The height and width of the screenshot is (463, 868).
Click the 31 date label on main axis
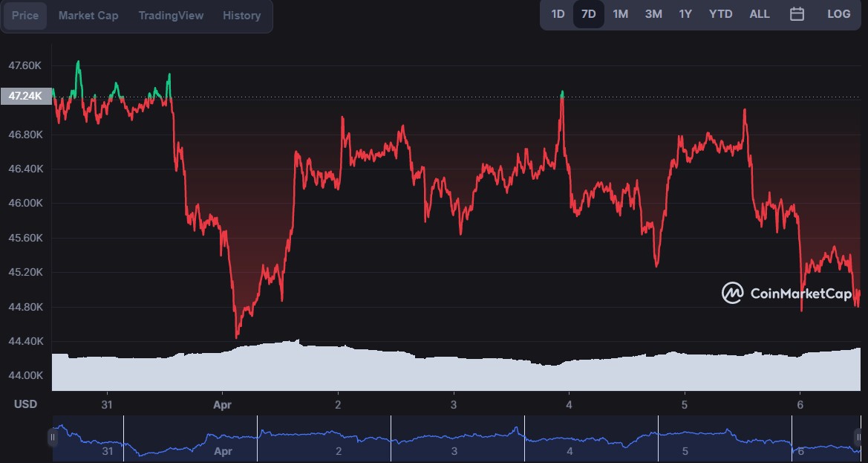click(107, 404)
